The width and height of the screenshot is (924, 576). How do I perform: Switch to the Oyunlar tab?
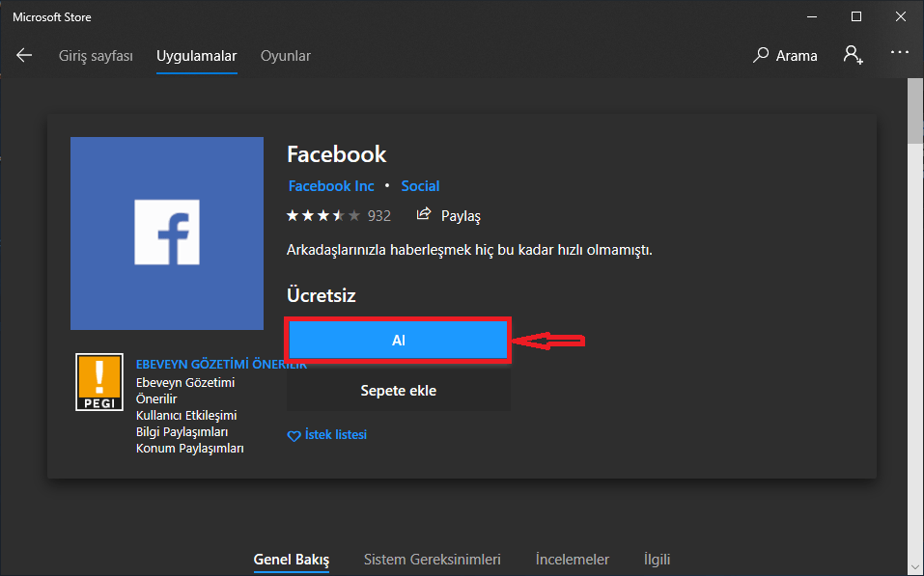[286, 56]
